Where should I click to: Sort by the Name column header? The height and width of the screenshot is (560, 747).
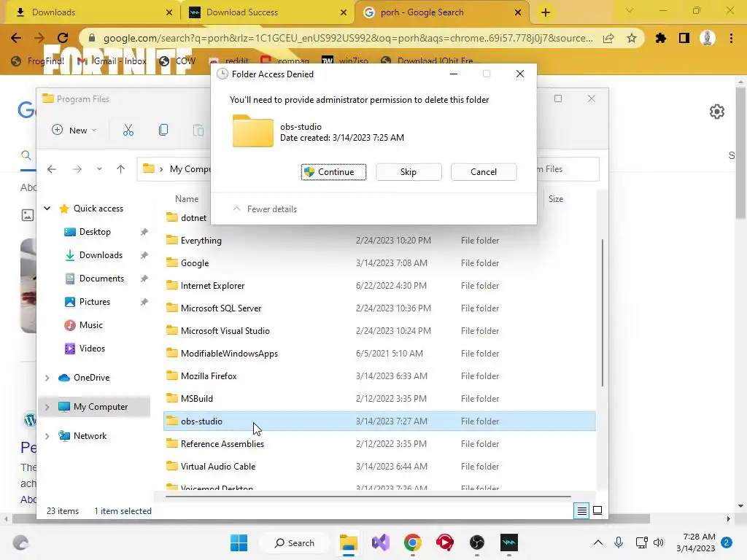(x=187, y=199)
